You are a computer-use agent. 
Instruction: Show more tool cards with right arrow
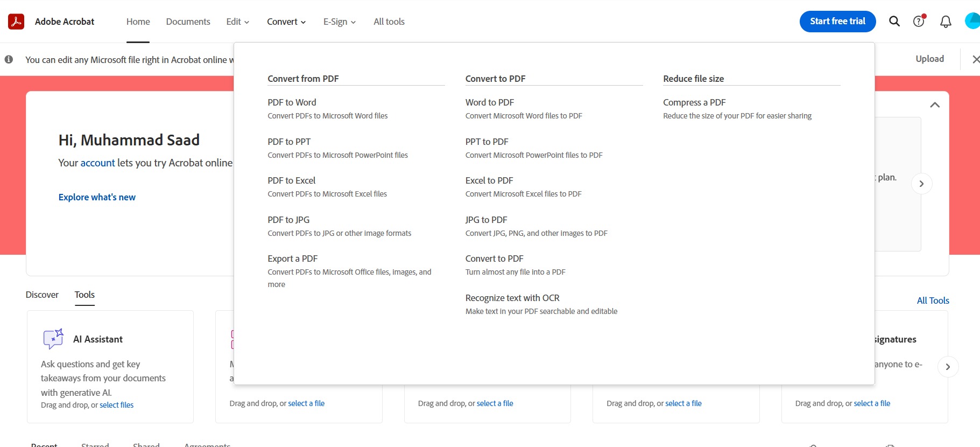pyautogui.click(x=948, y=367)
